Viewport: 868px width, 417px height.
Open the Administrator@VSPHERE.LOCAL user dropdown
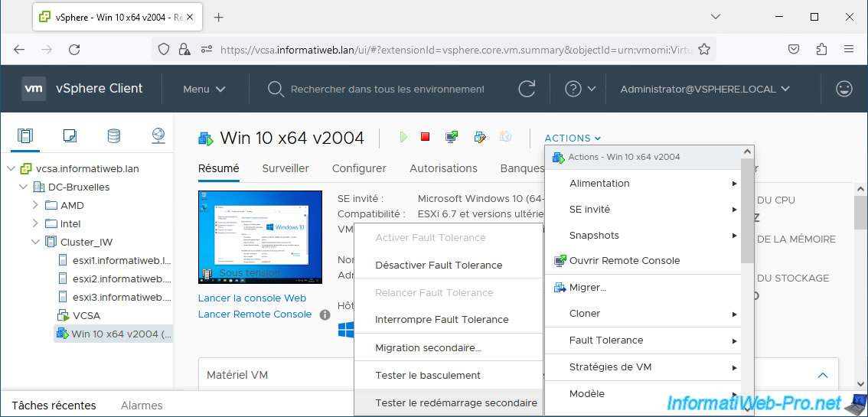[x=704, y=89]
